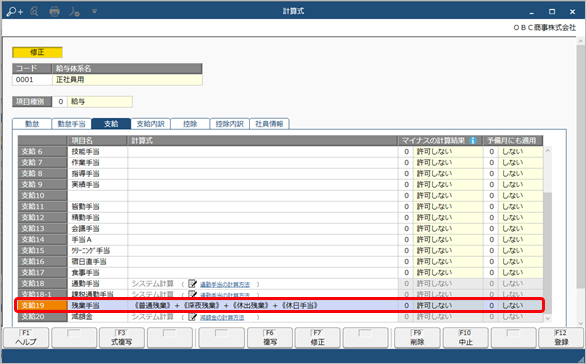The image size is (586, 364).
Task: Click the zoom-in magnifier icon
Action: (15, 12)
